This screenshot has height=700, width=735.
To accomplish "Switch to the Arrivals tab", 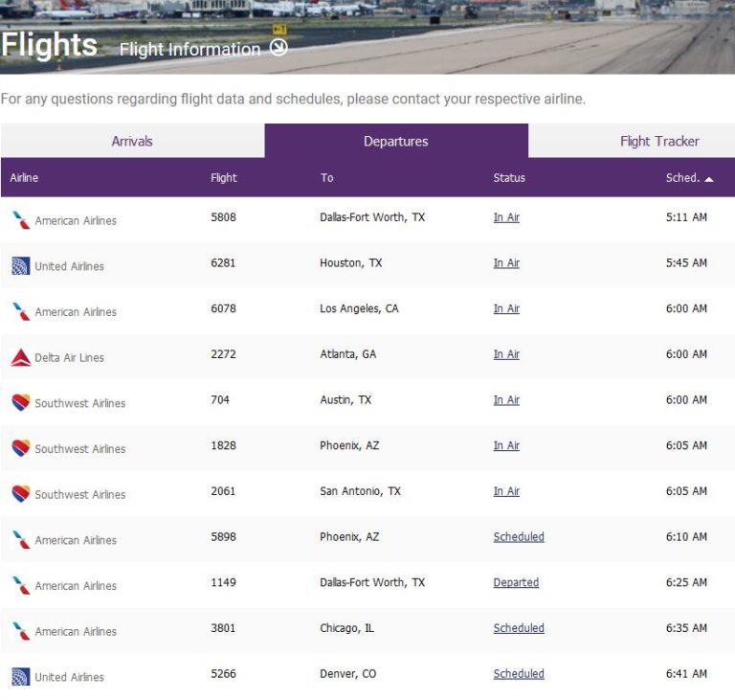I will pos(132,141).
